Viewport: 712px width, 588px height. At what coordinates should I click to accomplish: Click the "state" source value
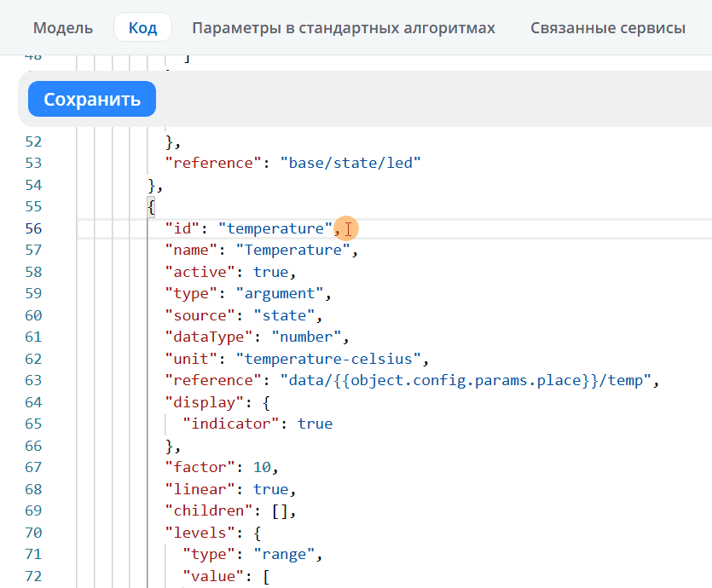point(284,316)
